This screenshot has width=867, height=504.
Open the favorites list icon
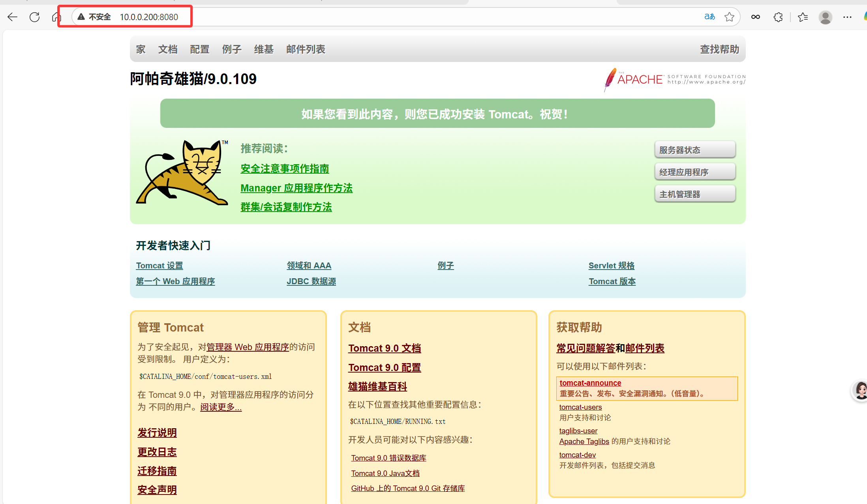803,17
